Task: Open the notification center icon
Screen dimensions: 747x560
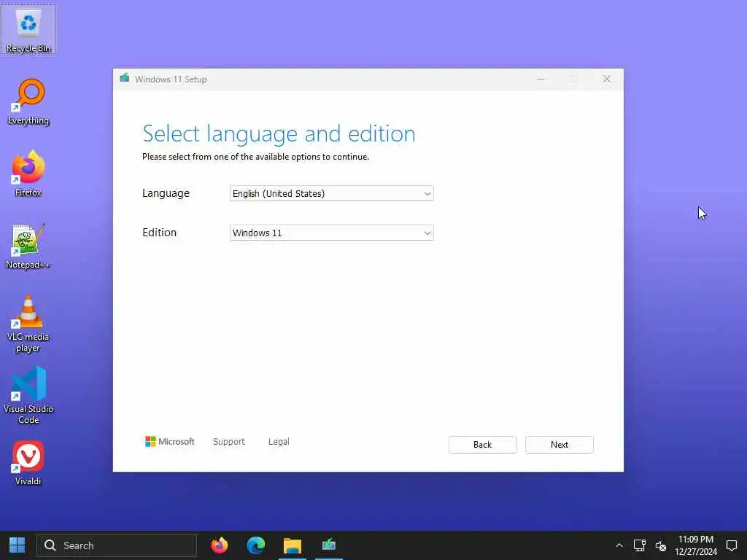Action: pos(731,545)
